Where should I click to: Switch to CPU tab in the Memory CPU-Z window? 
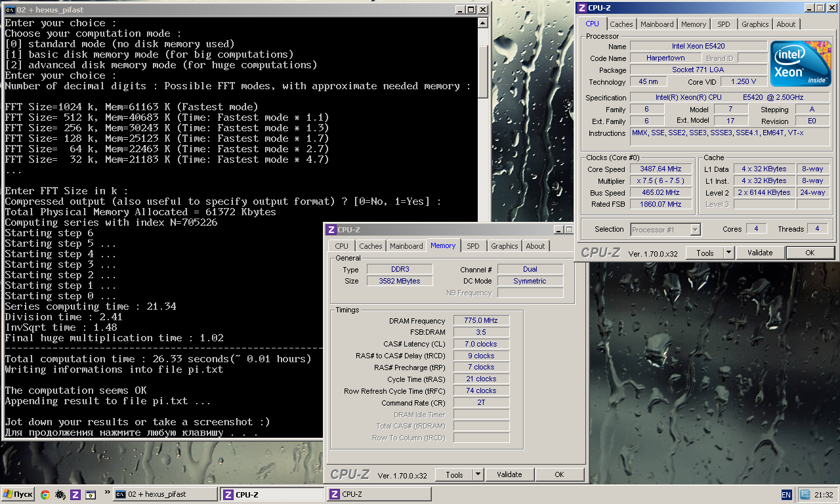coord(342,246)
